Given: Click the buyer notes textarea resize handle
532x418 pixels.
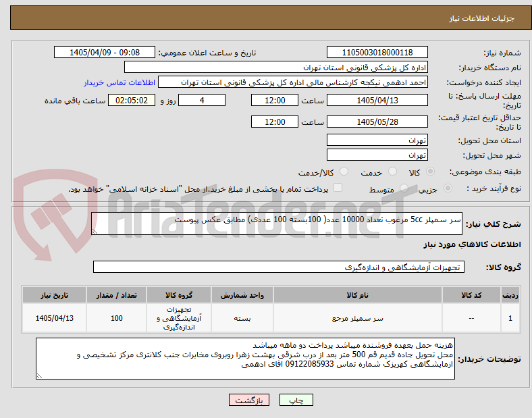Looking at the screenshot, I should (x=39, y=376).
